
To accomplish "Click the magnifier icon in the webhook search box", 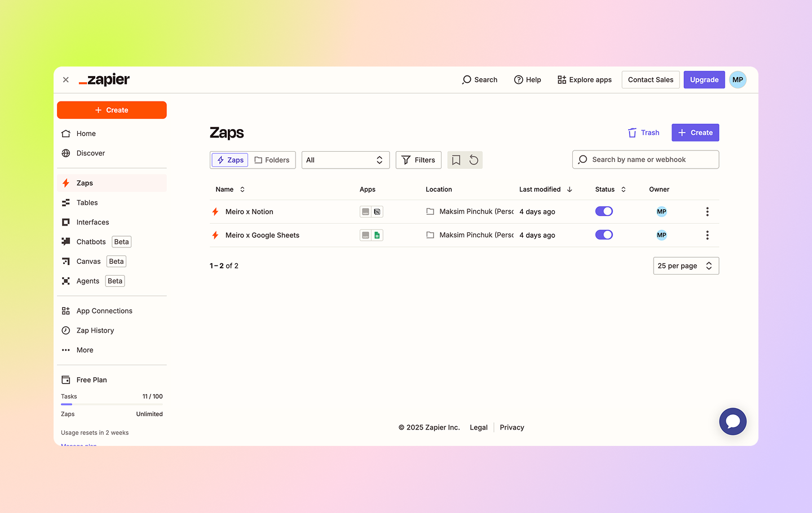I will [582, 160].
